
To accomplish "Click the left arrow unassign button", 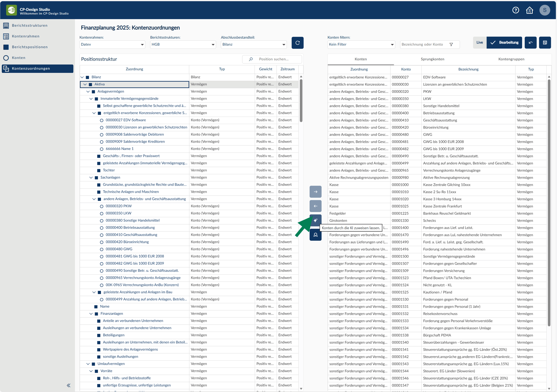I will click(x=315, y=206).
